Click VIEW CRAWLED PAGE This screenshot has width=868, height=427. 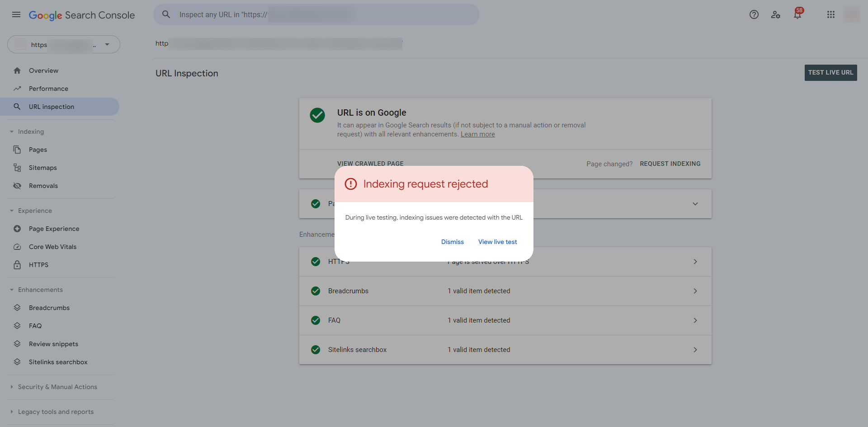pyautogui.click(x=370, y=163)
